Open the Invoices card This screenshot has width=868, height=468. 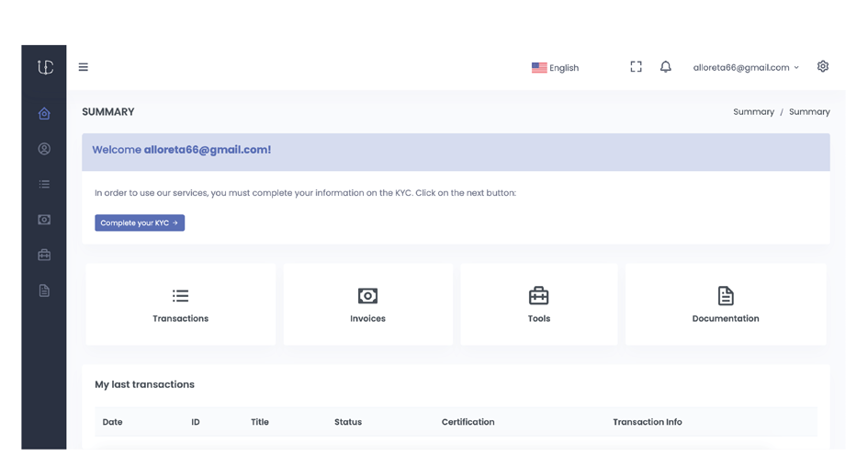click(x=367, y=304)
